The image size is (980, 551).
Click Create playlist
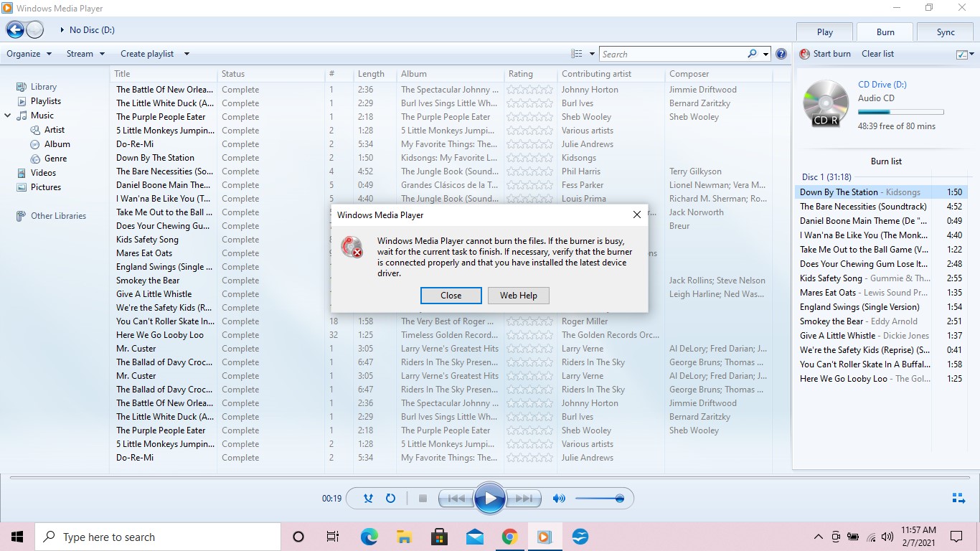pyautogui.click(x=147, y=54)
